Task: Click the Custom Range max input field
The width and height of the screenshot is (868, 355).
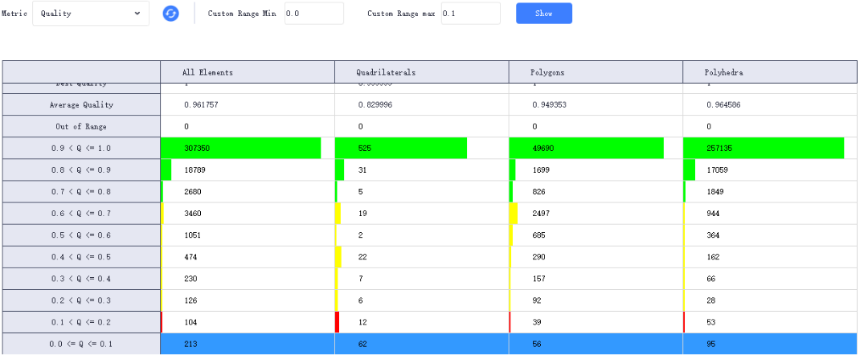Action: 470,14
